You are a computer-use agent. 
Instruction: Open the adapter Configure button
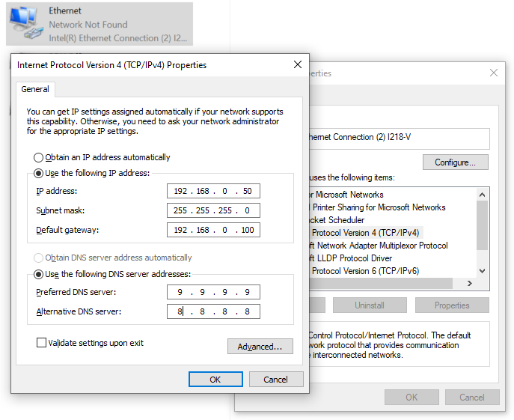click(x=455, y=162)
